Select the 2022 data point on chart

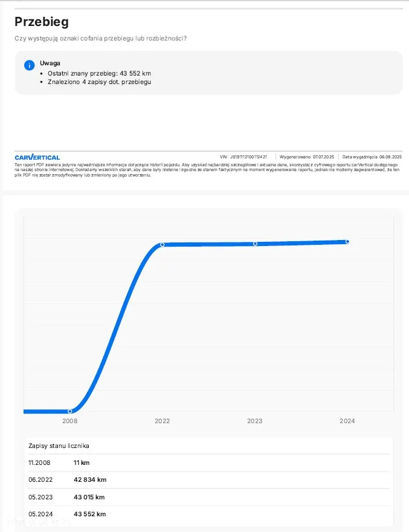[x=162, y=245]
